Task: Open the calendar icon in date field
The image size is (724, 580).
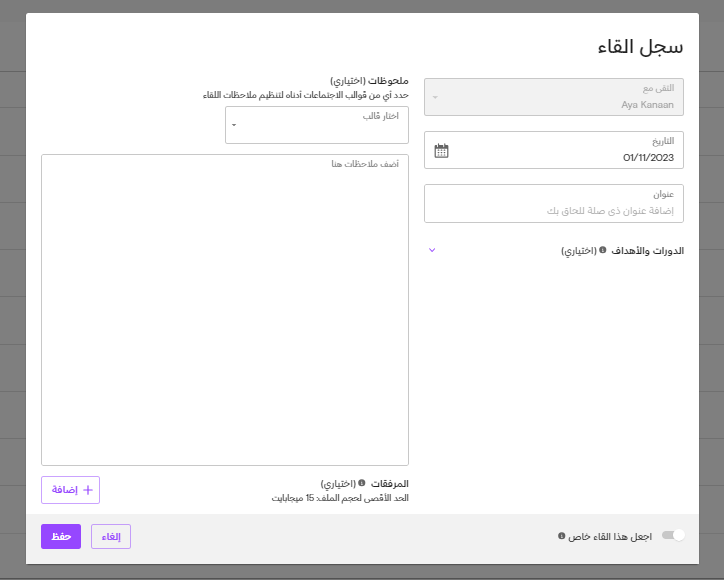Action: point(442,151)
